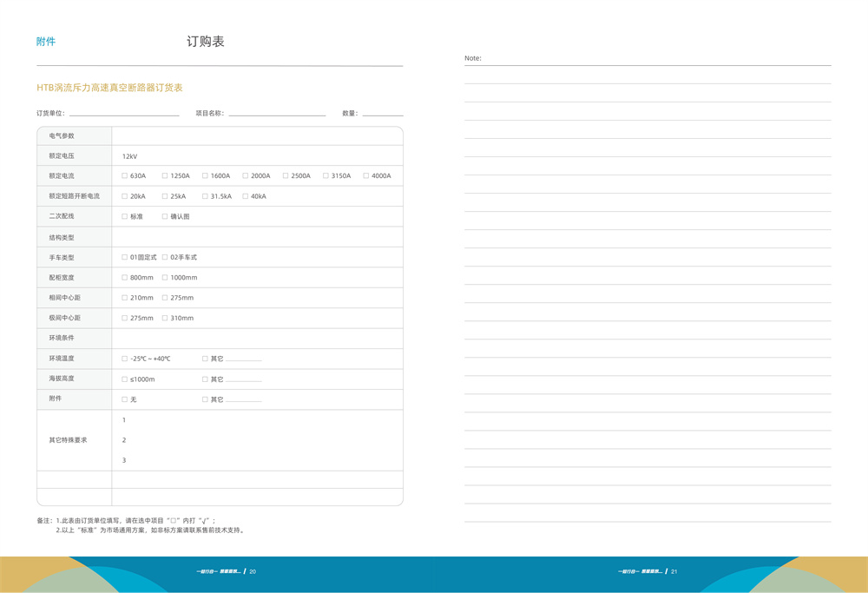This screenshot has width=868, height=593.
Task: Click the 订货单位 blank line
Action: [124, 114]
